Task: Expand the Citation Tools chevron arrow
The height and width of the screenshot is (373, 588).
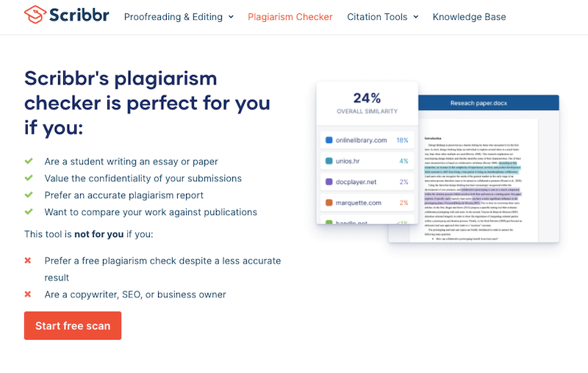Action: (415, 17)
